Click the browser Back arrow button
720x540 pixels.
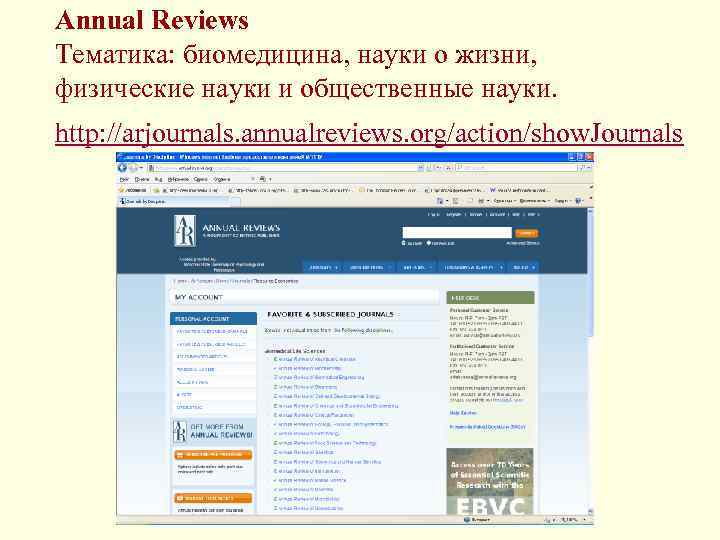pyautogui.click(x=123, y=168)
